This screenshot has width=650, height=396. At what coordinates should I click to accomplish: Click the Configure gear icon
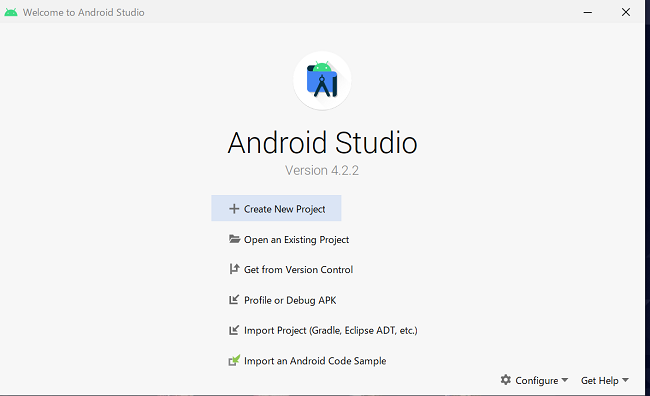[x=506, y=380]
